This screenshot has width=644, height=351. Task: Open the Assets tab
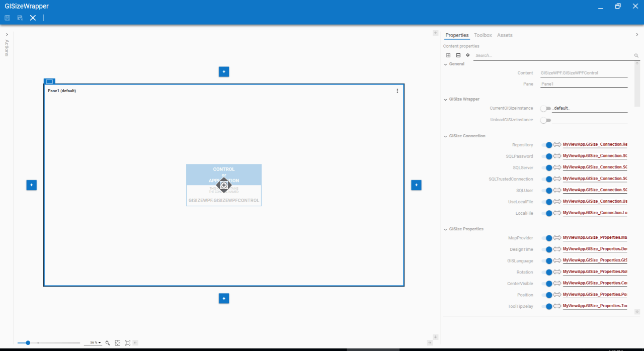505,35
